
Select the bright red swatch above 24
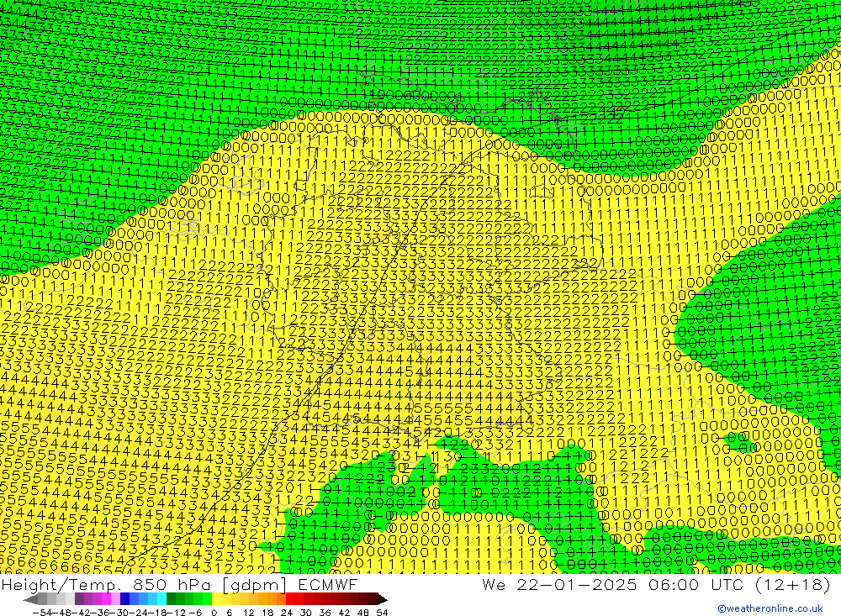290,599
